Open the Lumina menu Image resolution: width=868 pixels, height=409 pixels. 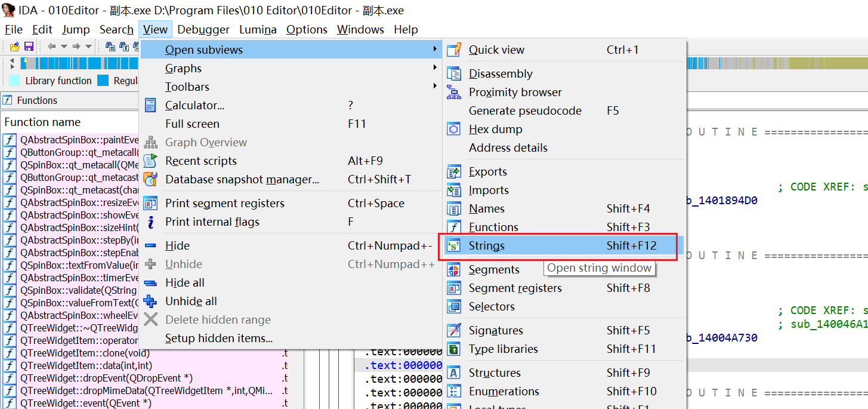(x=258, y=29)
